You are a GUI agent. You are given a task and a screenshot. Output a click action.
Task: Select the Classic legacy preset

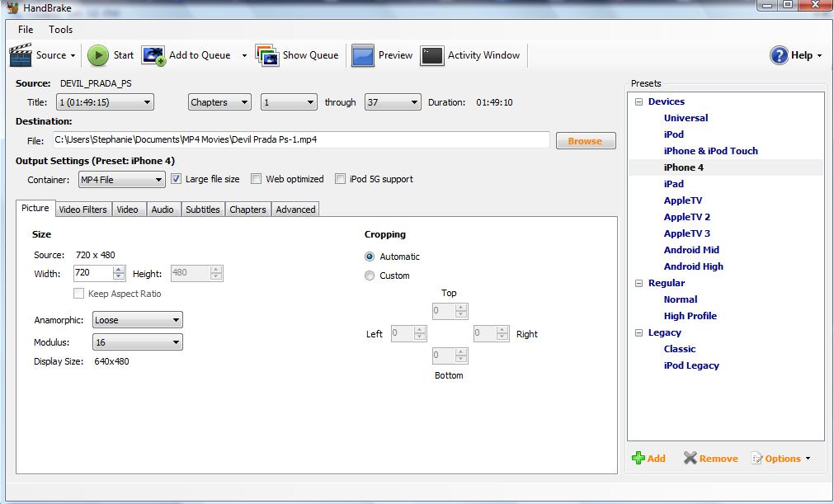point(679,349)
